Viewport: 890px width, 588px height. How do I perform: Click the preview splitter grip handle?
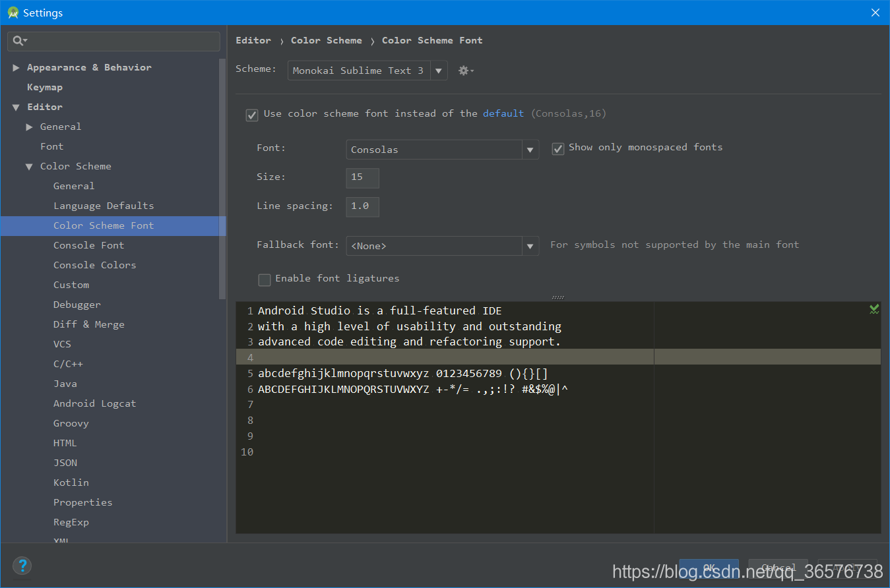pos(558,297)
